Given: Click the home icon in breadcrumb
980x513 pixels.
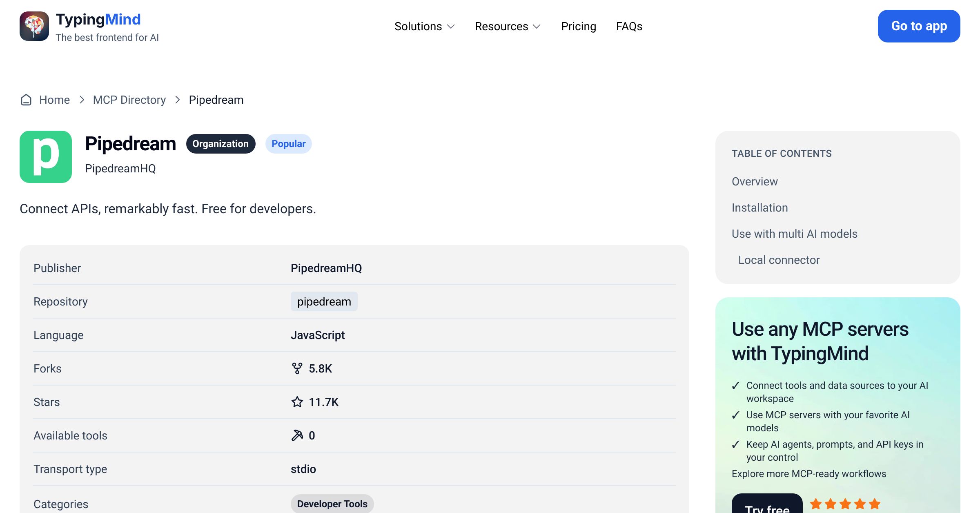Looking at the screenshot, I should coord(26,100).
